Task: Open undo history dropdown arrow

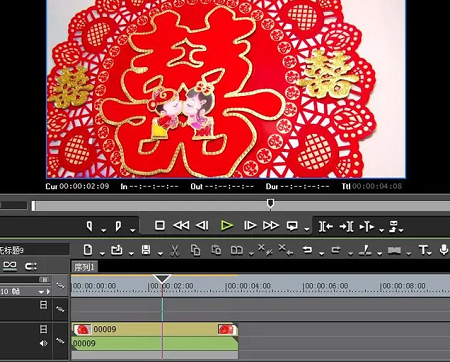Action: click(x=321, y=254)
